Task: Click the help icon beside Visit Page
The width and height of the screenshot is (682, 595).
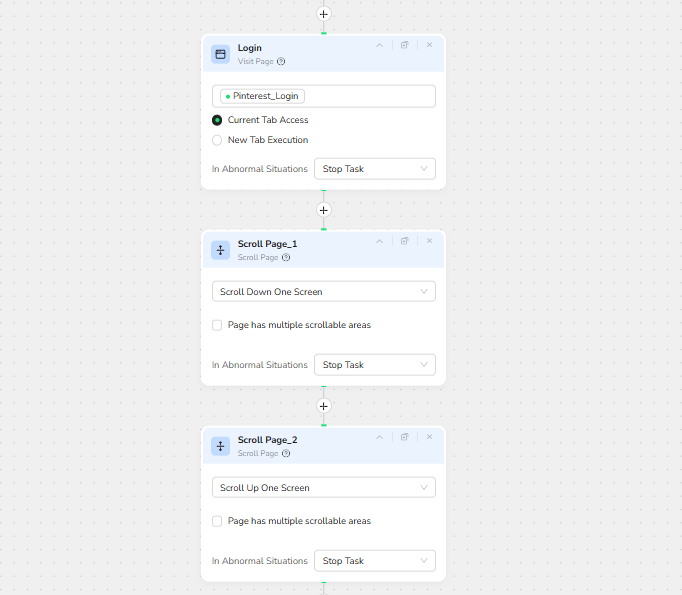Action: pos(281,61)
